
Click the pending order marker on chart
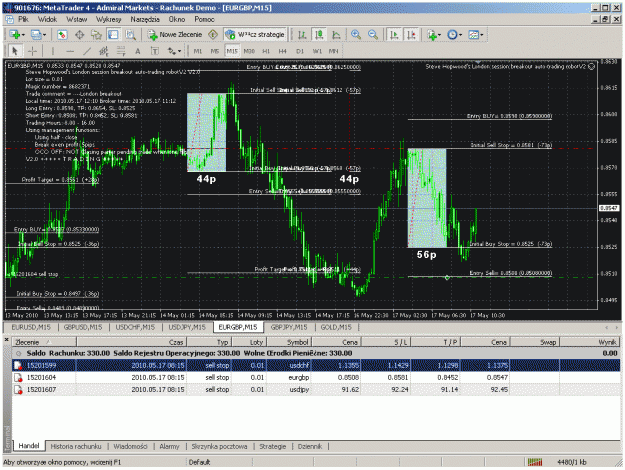[447, 277]
